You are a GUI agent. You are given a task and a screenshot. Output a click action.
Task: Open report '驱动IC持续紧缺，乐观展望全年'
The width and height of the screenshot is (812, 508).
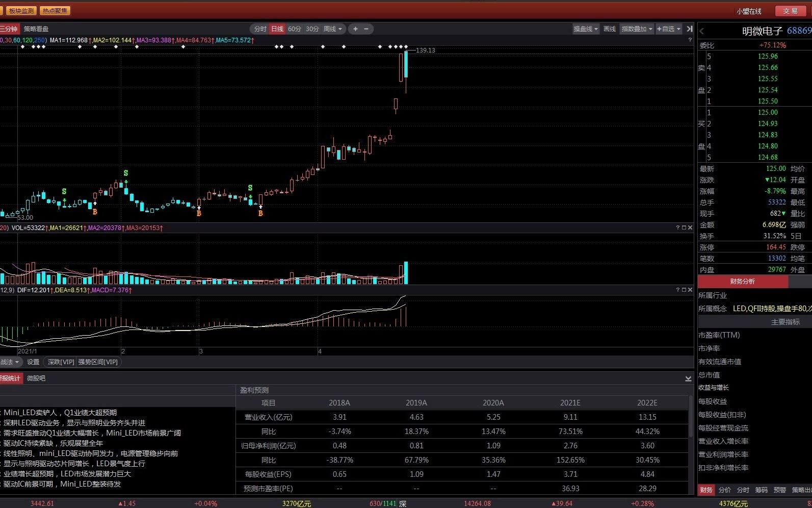(x=53, y=443)
